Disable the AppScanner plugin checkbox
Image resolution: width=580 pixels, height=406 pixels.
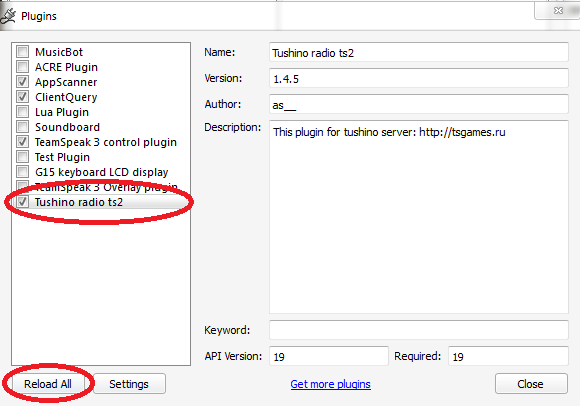[x=23, y=82]
